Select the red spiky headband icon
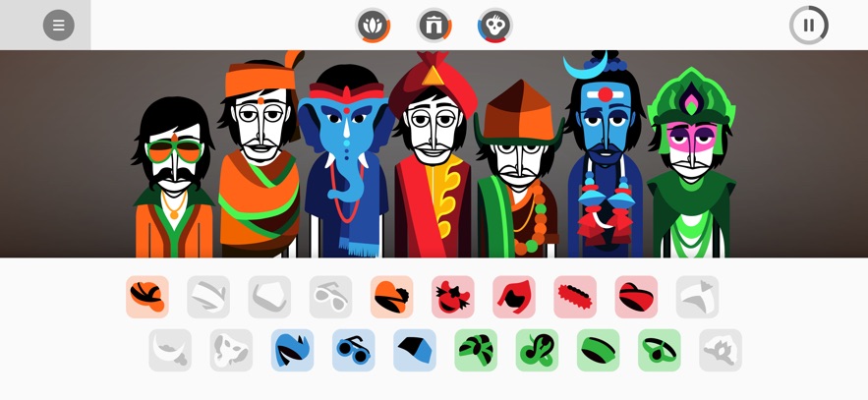This screenshot has height=400, width=868. [575, 297]
